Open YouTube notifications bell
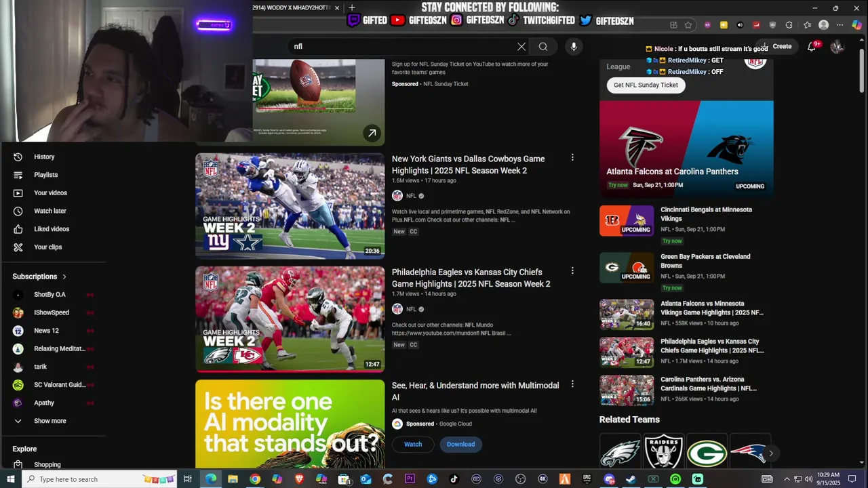This screenshot has width=868, height=488. tap(812, 46)
